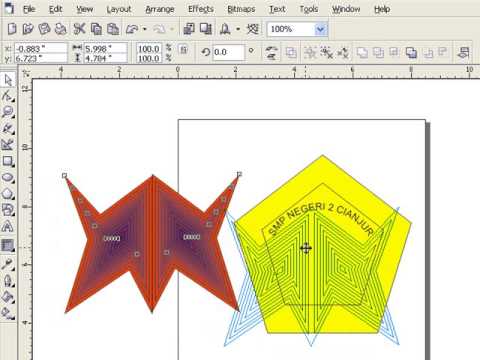This screenshot has width=480, height=360.
Task: Click the Import icon
Action: tap(189, 29)
